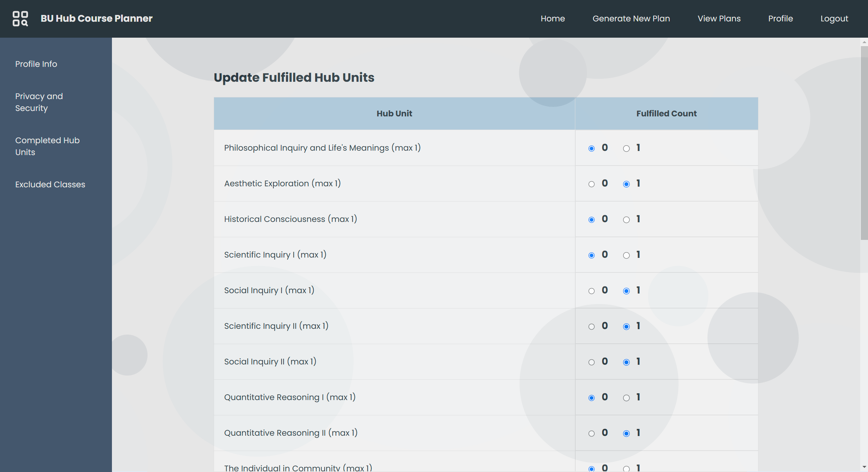The height and width of the screenshot is (472, 868).
Task: Click the scrollbar up arrow
Action: pos(864,42)
